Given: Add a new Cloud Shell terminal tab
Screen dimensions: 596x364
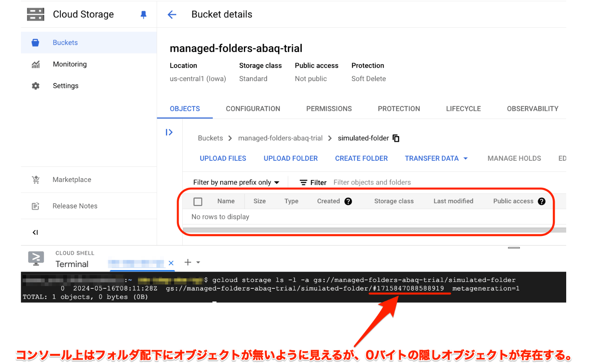Looking at the screenshot, I should point(188,262).
